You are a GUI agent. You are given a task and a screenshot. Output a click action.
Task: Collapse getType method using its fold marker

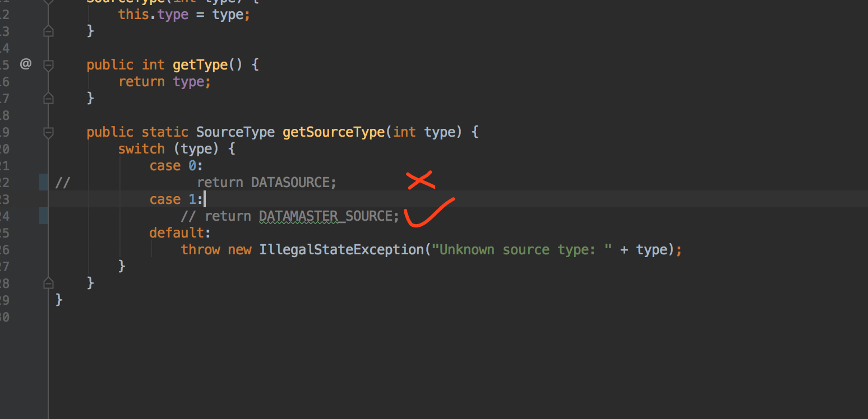point(48,65)
